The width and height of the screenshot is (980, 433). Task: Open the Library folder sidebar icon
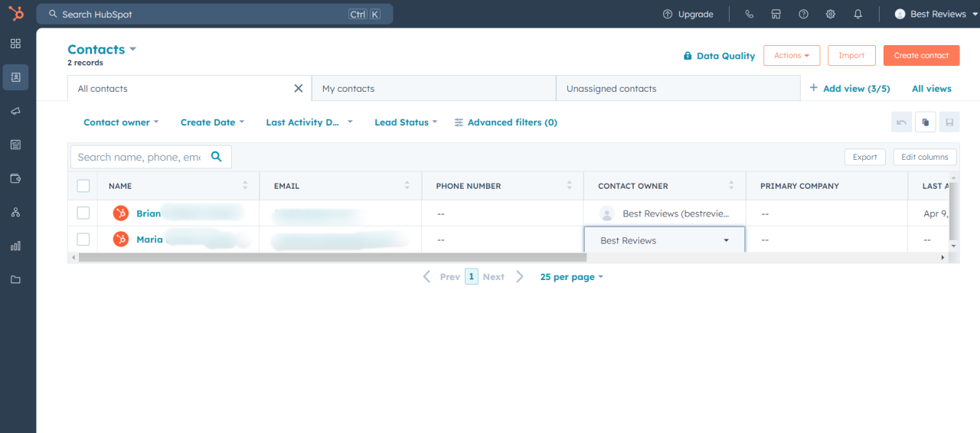(x=15, y=279)
